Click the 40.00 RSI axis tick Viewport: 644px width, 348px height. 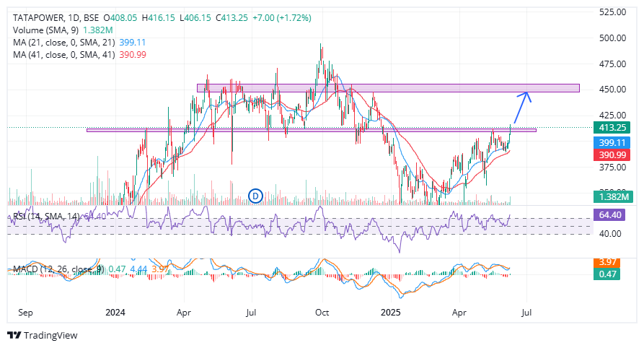610,234
